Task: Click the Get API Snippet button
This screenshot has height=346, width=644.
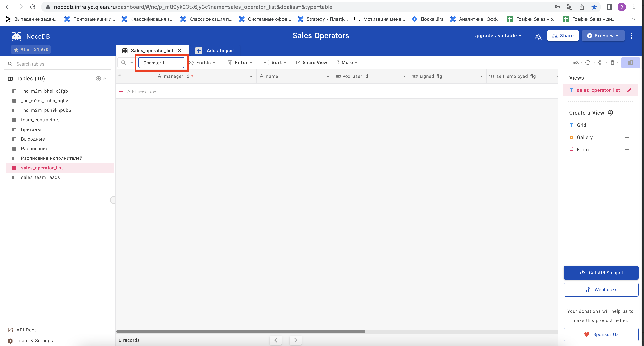Action: (601, 273)
